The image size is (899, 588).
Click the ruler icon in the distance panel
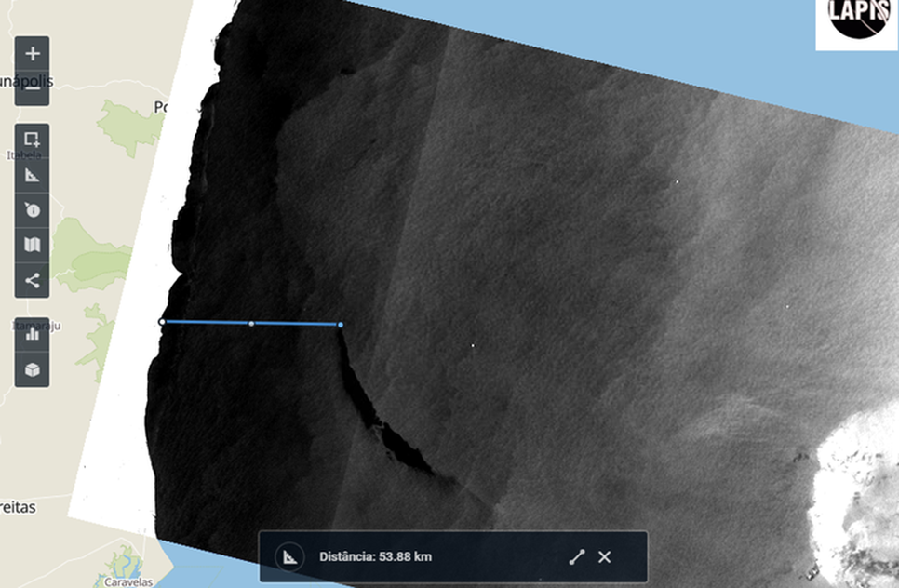289,556
